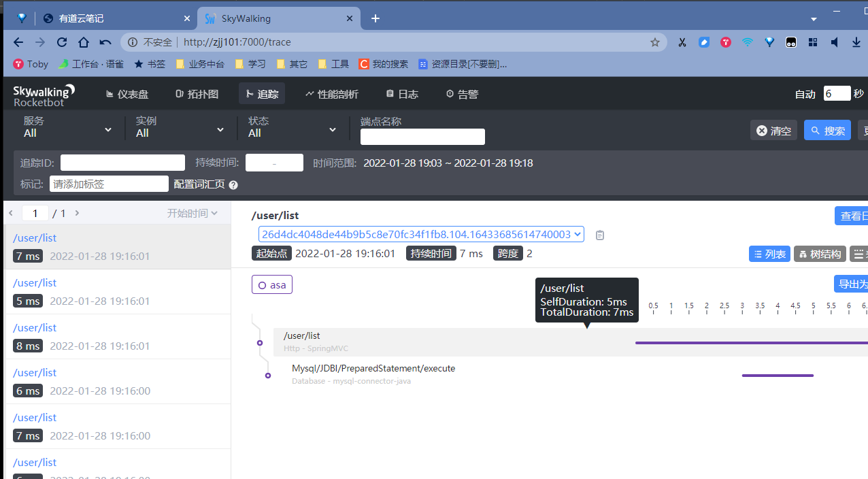This screenshot has width=868, height=479.
Task: Click the SkyWalking Rocketbot logo
Action: point(44,95)
